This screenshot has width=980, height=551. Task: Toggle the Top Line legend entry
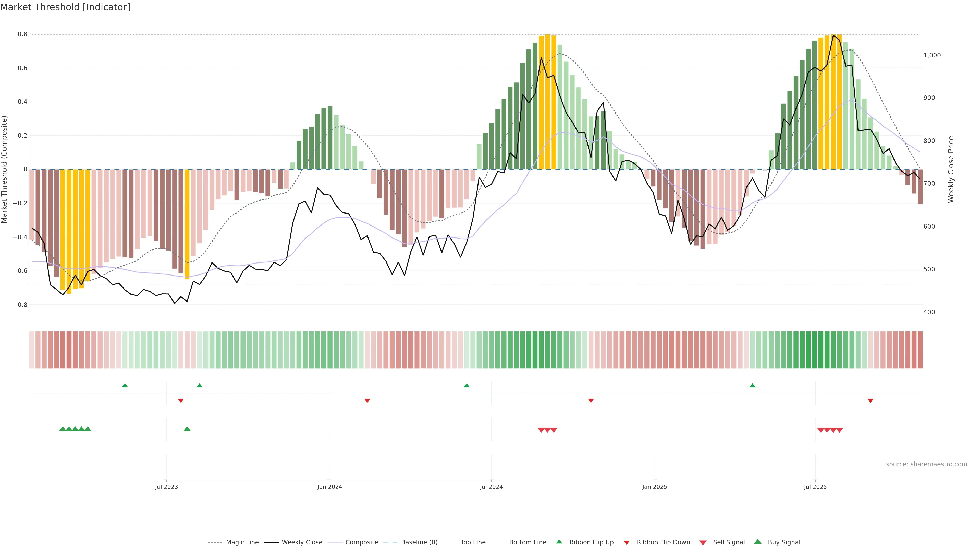[473, 542]
